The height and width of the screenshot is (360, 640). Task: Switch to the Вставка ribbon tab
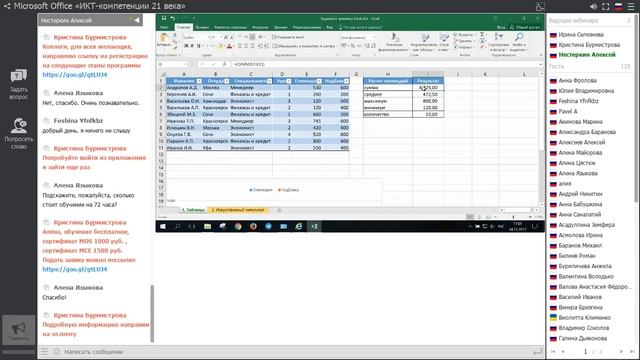pos(202,27)
